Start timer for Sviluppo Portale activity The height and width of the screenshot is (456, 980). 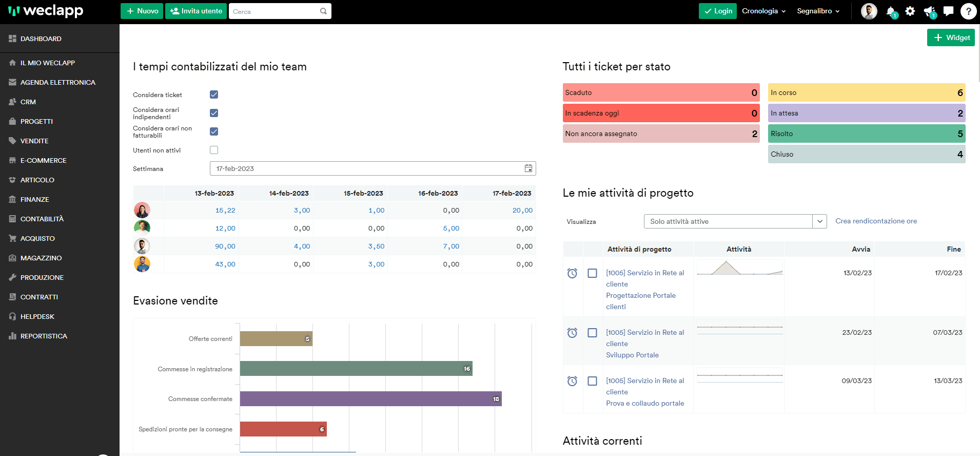pyautogui.click(x=572, y=333)
